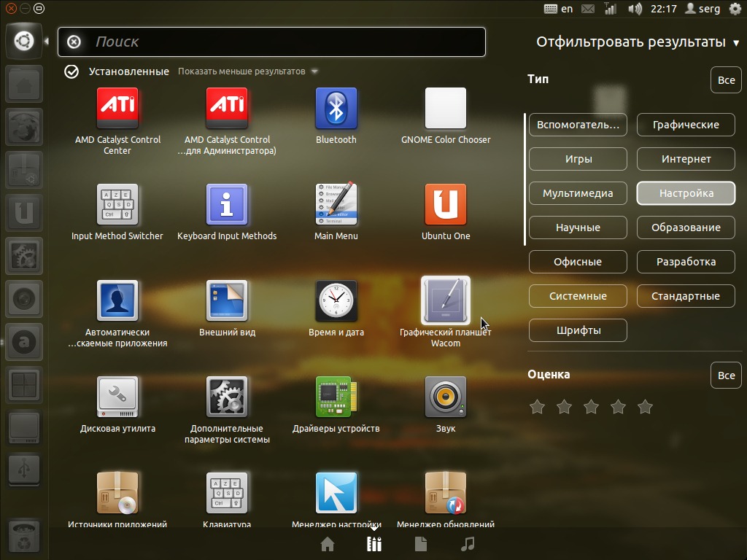
Task: Open Trash in the launcher
Action: [x=24, y=537]
